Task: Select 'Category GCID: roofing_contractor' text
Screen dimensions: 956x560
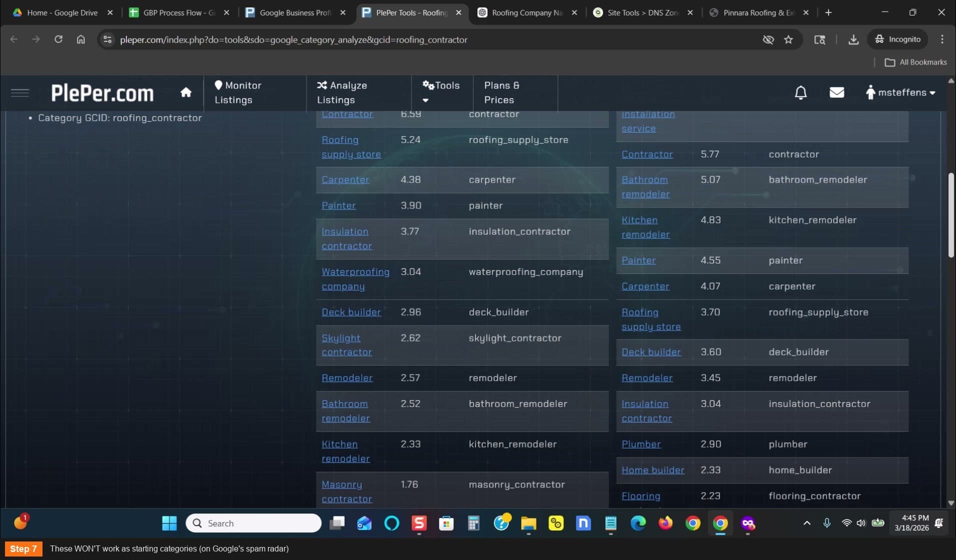Action: tap(120, 117)
